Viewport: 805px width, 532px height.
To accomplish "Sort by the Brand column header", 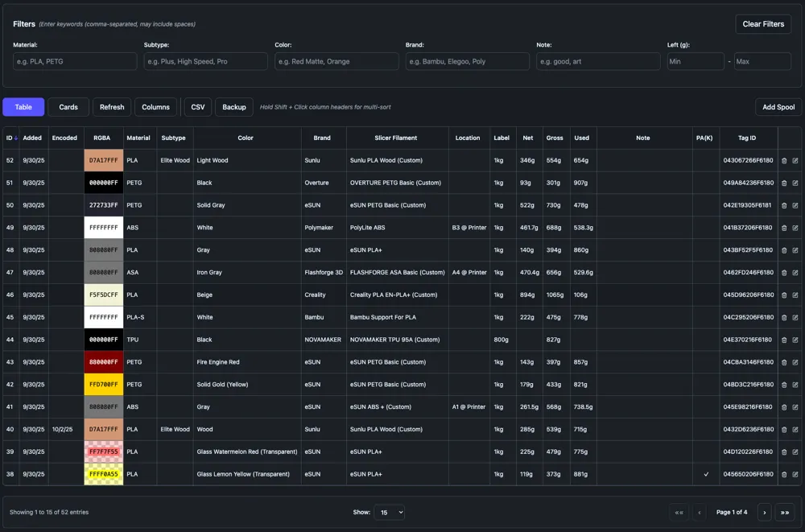I will click(x=322, y=138).
